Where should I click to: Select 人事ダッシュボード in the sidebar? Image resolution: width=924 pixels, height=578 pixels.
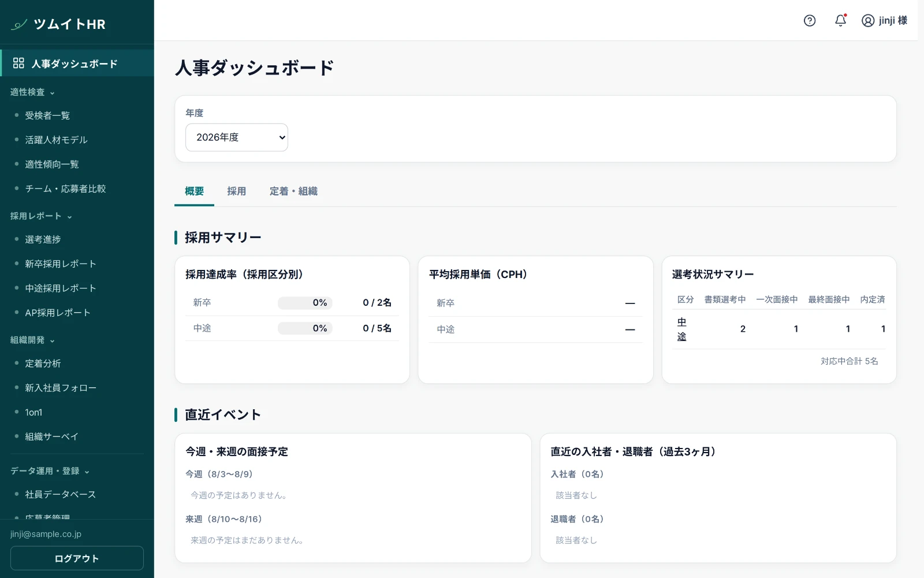point(77,63)
